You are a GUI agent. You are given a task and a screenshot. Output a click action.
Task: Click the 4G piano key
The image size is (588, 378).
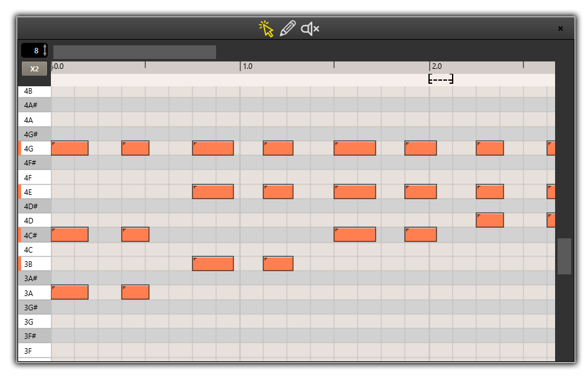35,148
